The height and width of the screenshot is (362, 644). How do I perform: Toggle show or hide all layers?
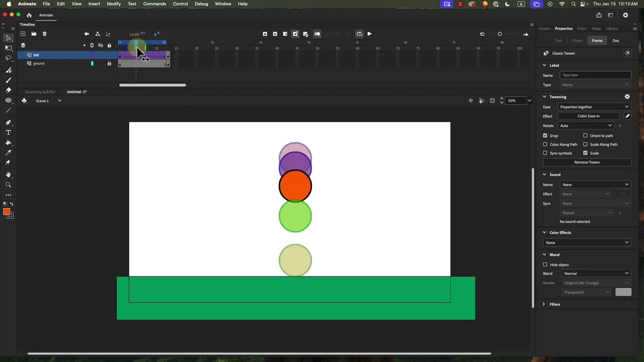pos(101,46)
